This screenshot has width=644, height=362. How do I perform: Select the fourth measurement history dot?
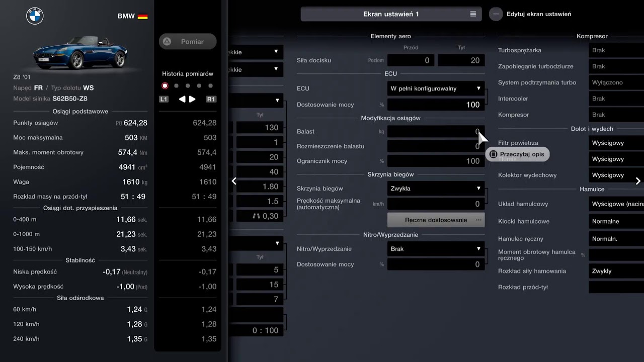click(x=199, y=86)
